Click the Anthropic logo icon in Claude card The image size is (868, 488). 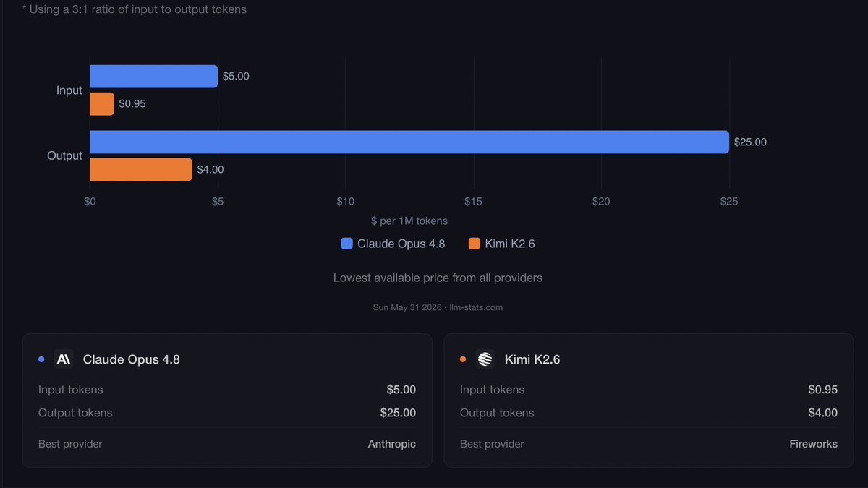pos(64,359)
